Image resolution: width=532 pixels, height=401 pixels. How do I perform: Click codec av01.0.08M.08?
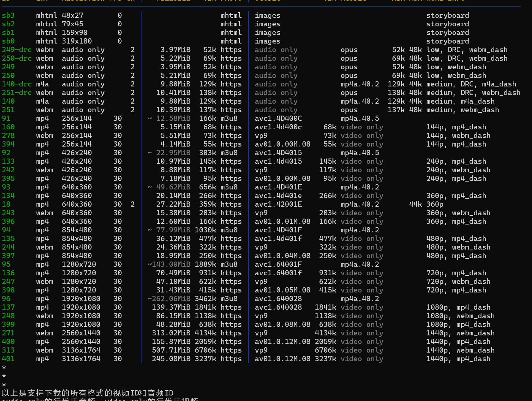coord(283,324)
